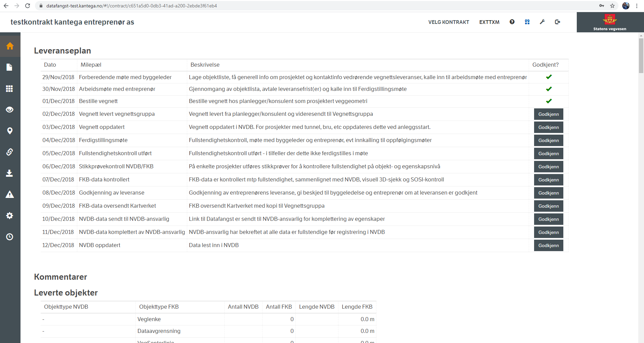Click Godkjenn for NVDB-data komplettert

[549, 232]
